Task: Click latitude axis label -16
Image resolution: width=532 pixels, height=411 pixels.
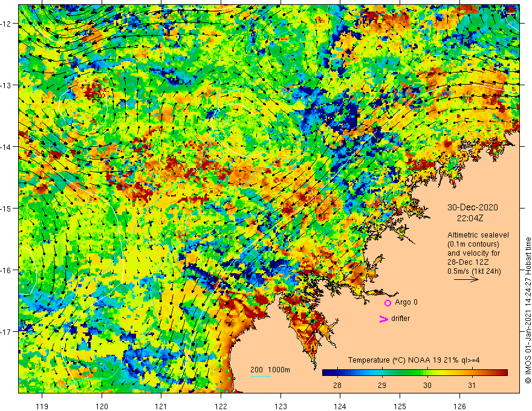Action: click(6, 270)
